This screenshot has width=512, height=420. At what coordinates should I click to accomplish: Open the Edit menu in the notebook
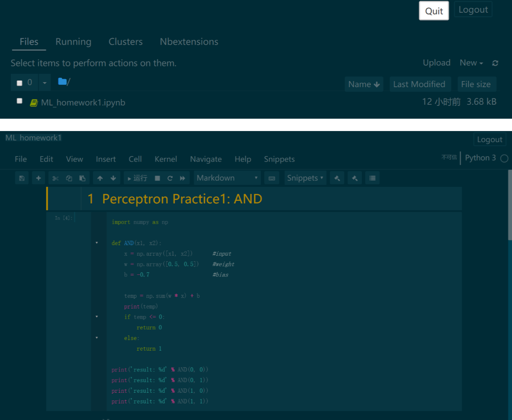pos(46,159)
